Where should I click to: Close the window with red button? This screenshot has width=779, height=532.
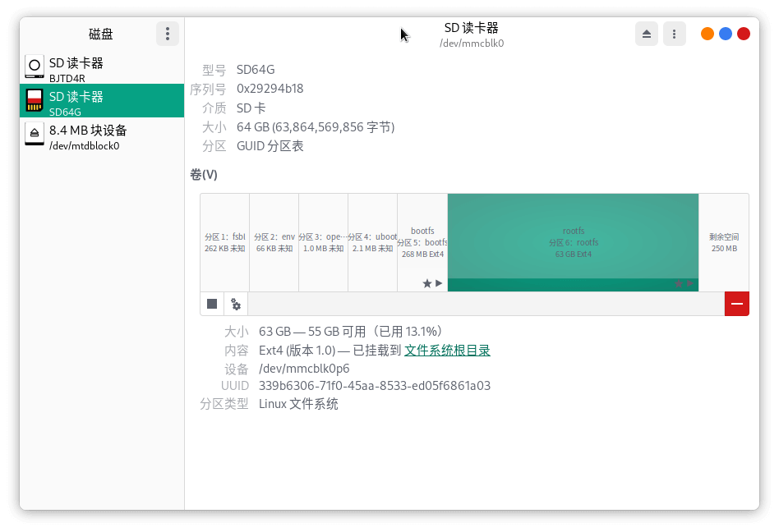(x=744, y=34)
